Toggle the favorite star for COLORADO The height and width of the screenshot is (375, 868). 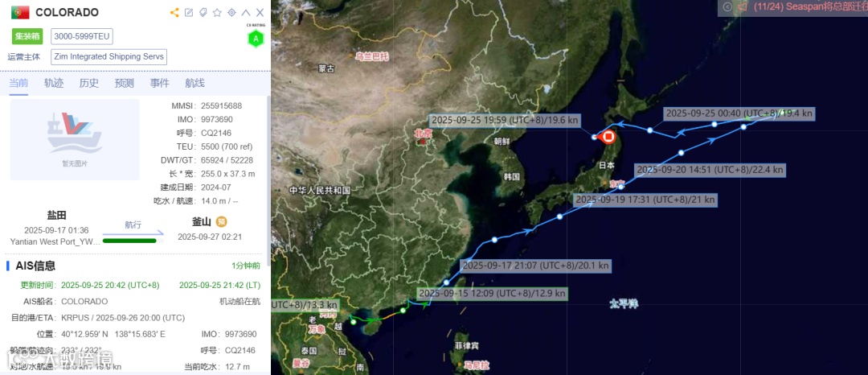[217, 12]
